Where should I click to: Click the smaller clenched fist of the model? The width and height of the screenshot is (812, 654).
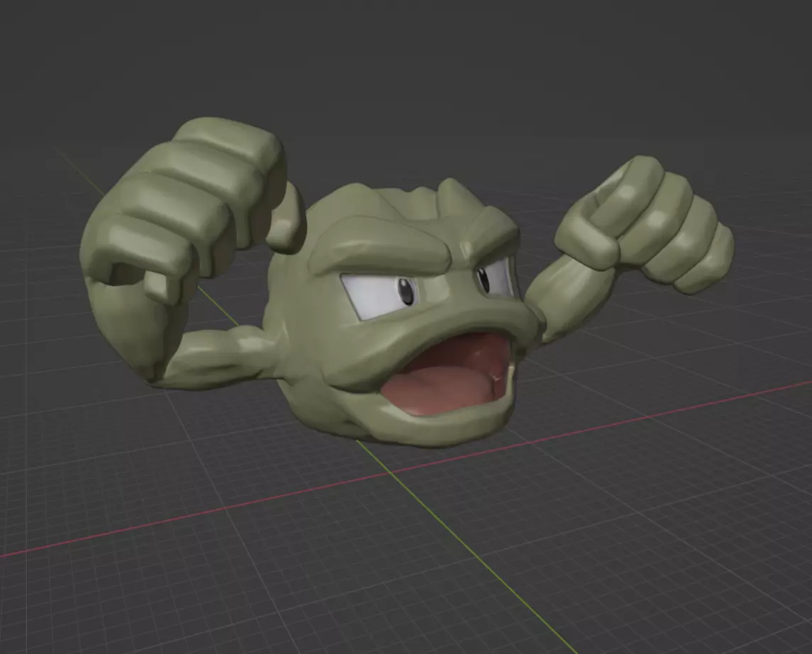click(645, 226)
